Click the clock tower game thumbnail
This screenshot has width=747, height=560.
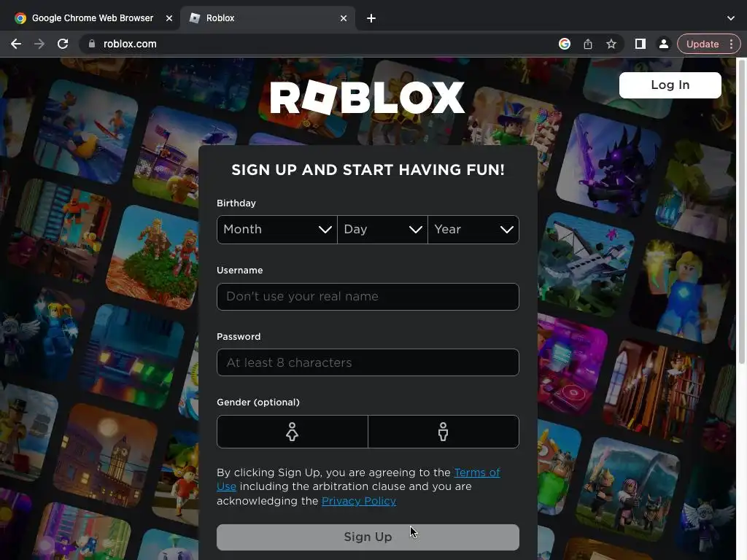(x=105, y=456)
